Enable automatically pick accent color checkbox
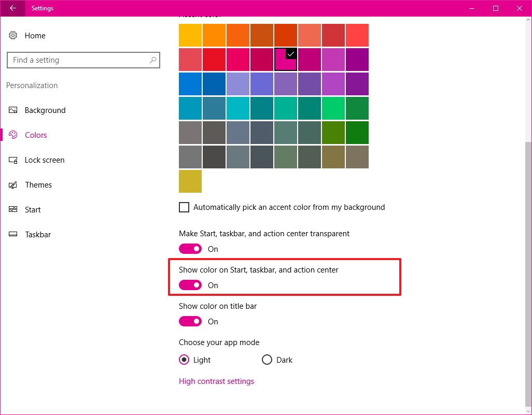532x415 pixels. (184, 207)
